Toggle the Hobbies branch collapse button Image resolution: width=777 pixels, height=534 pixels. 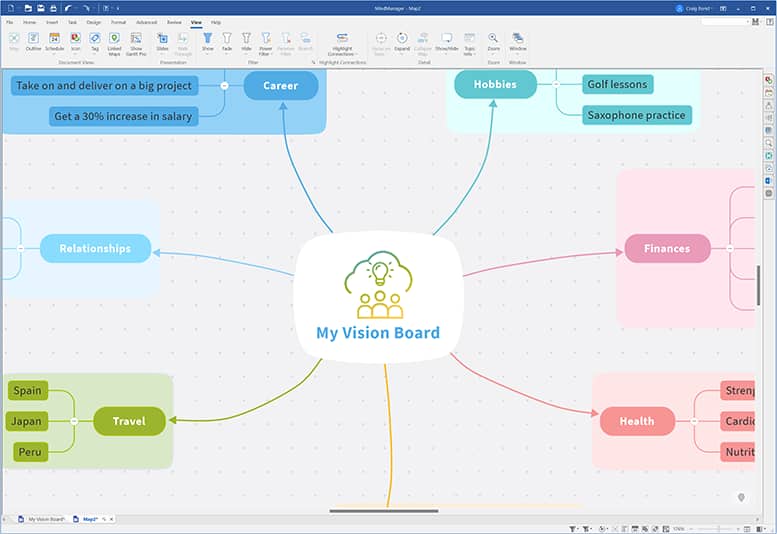click(x=555, y=85)
